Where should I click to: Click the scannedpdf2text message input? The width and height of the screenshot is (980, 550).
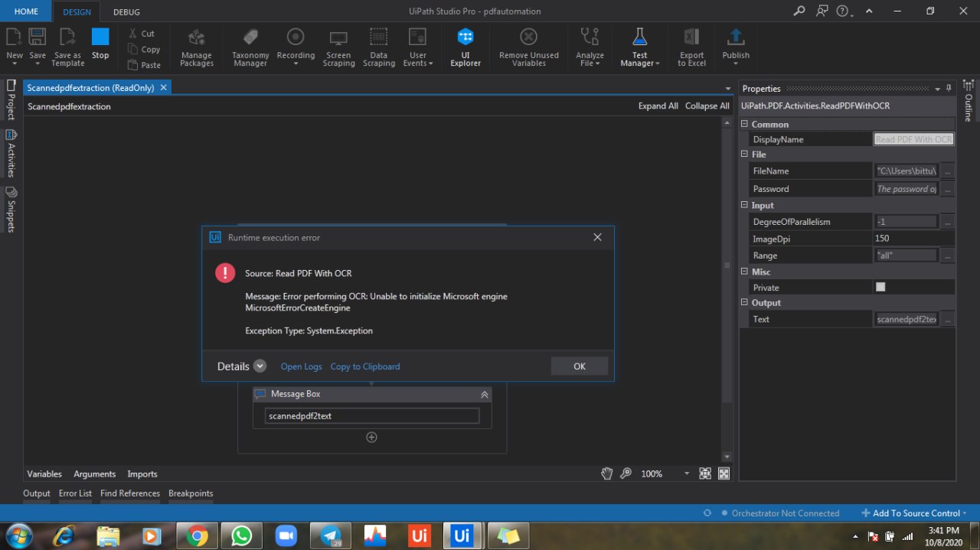point(372,416)
